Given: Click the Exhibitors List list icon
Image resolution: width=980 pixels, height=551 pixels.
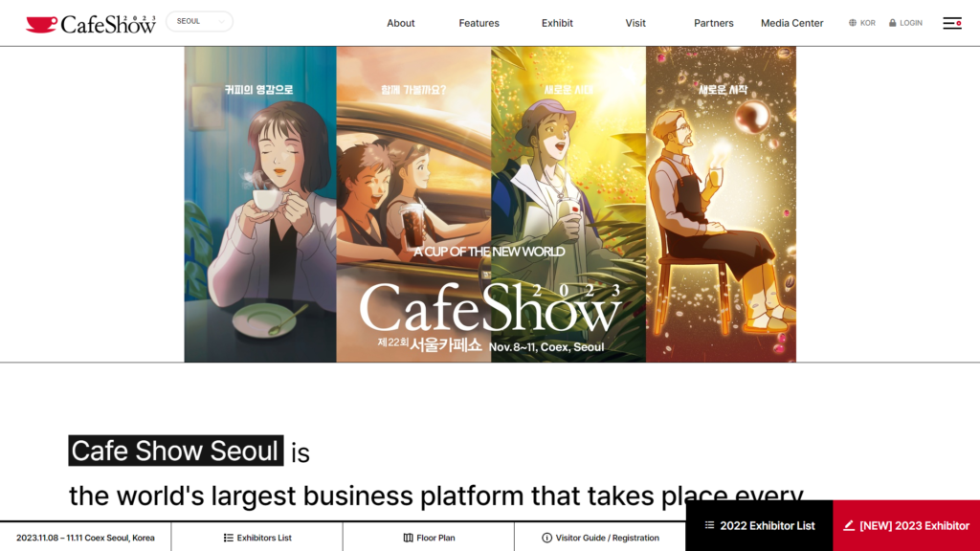Looking at the screenshot, I should 228,538.
